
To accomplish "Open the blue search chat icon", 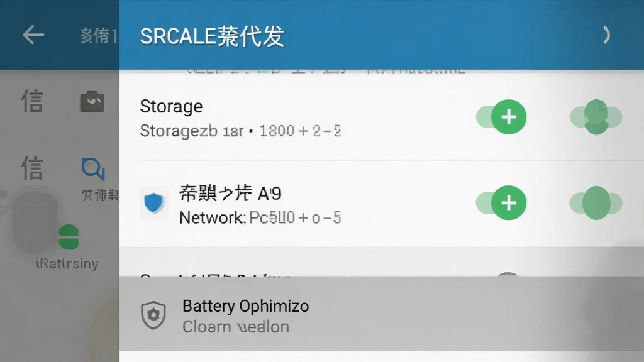I will click(93, 169).
